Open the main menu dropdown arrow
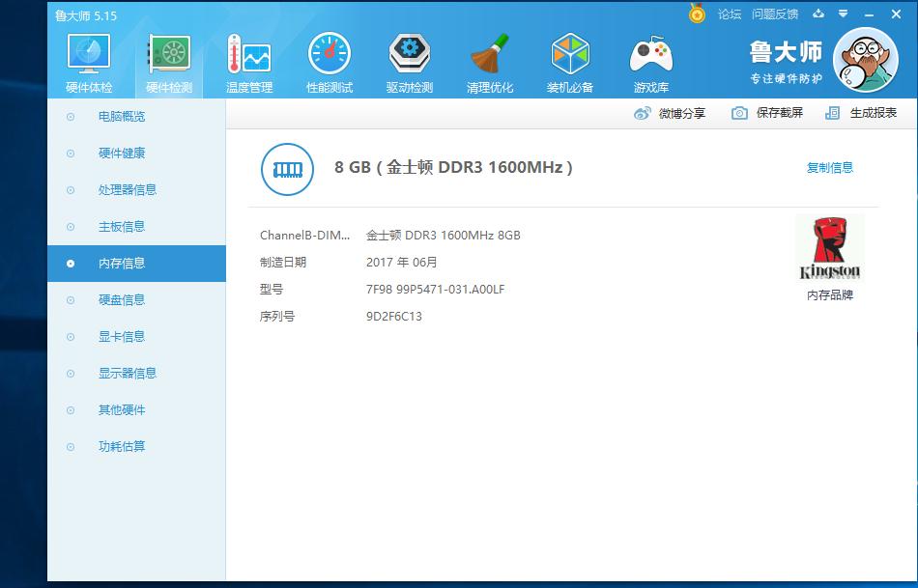918x588 pixels. (x=844, y=14)
